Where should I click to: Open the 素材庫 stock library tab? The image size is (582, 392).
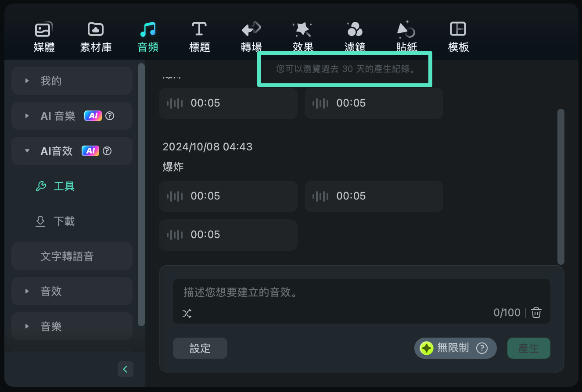96,37
